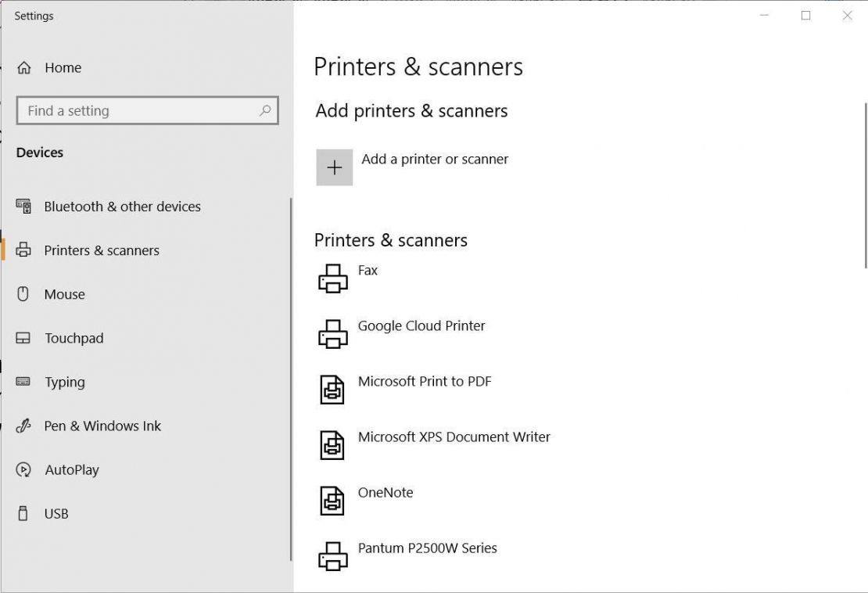Click the Fax printer icon
Viewport: 868px width, 593px height.
pyautogui.click(x=333, y=279)
